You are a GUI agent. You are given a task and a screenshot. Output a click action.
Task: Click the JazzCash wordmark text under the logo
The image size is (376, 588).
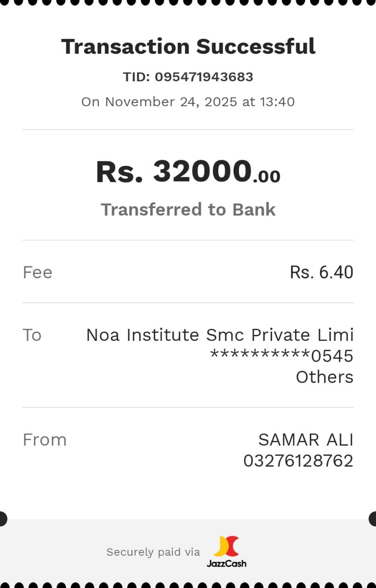coord(226,563)
